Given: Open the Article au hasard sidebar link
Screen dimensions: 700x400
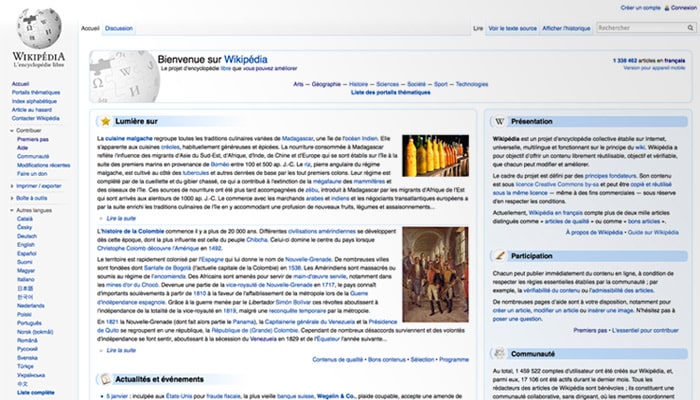Looking at the screenshot, I should [31, 109].
